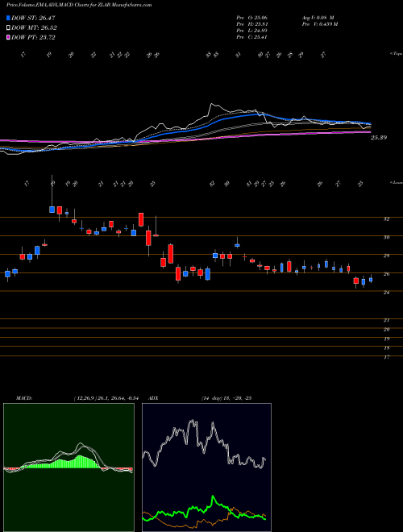Click the 20 price axis label
403x532 pixels.
tap(386, 330)
